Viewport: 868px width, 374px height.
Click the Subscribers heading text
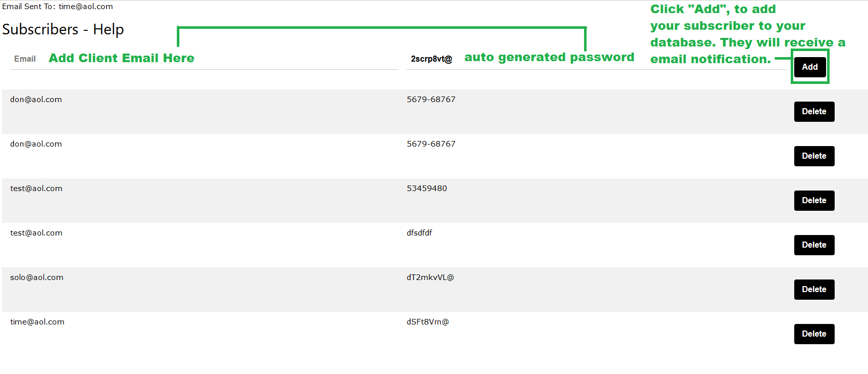pyautogui.click(x=40, y=29)
